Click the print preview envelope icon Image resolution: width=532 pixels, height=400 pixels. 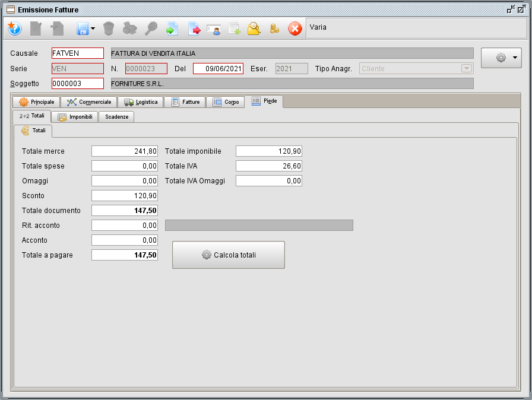[x=254, y=28]
